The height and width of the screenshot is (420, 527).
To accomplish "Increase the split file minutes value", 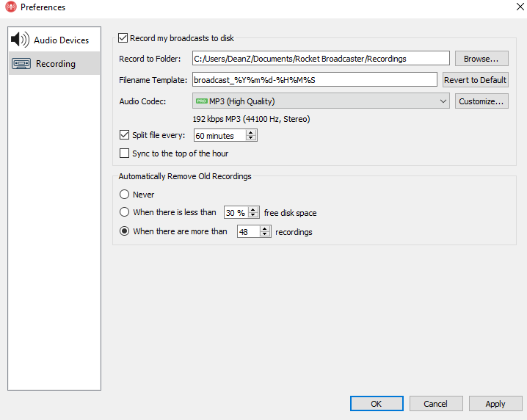I will [251, 132].
